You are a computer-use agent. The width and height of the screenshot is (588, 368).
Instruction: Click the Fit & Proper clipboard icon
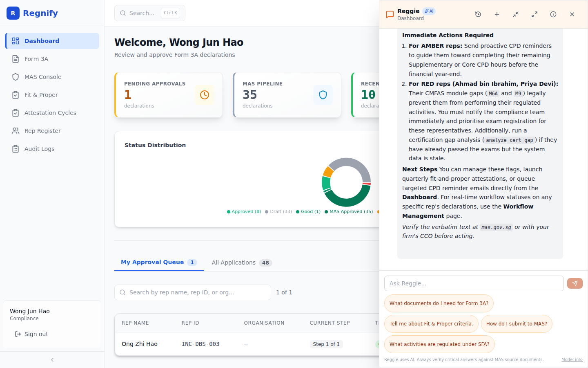click(16, 95)
